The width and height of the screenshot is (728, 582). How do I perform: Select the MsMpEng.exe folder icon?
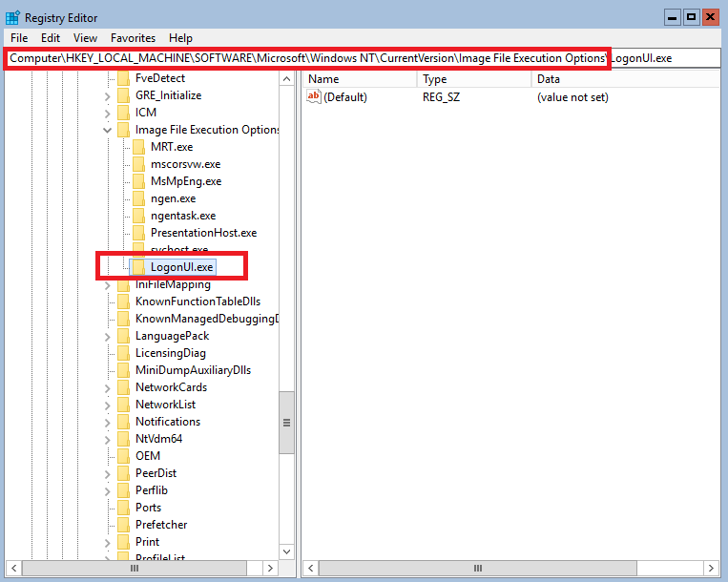138,181
